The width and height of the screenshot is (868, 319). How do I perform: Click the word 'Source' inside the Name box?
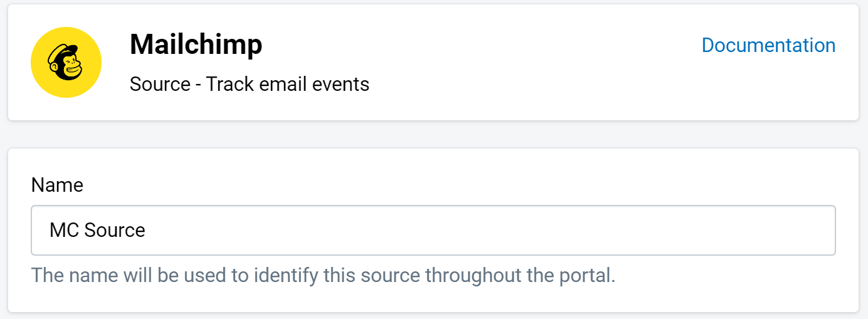pos(115,230)
